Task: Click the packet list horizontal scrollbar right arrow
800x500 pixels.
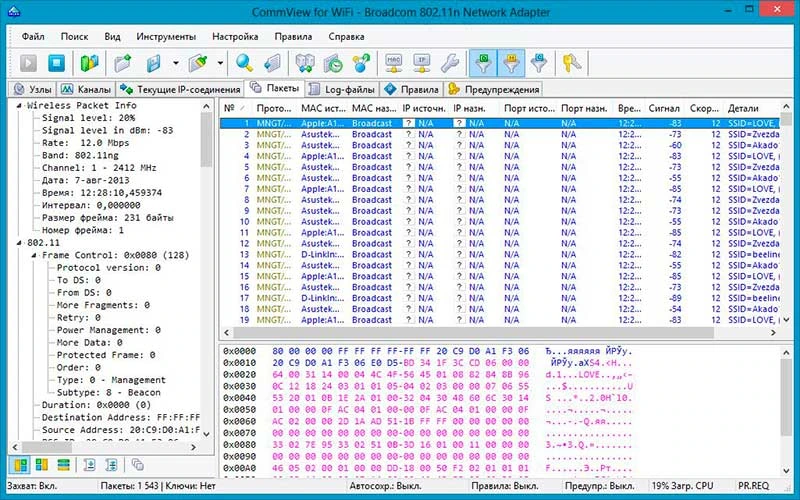Action: point(773,333)
